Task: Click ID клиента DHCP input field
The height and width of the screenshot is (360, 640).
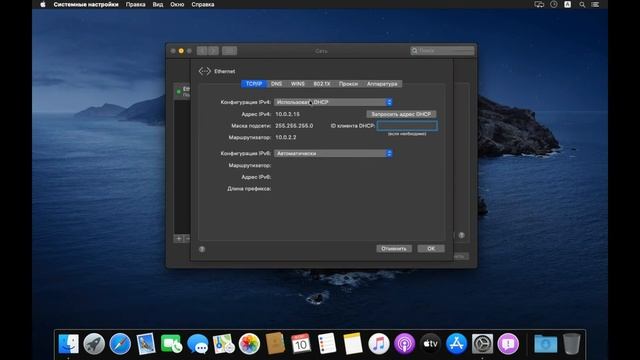Action: [407, 126]
